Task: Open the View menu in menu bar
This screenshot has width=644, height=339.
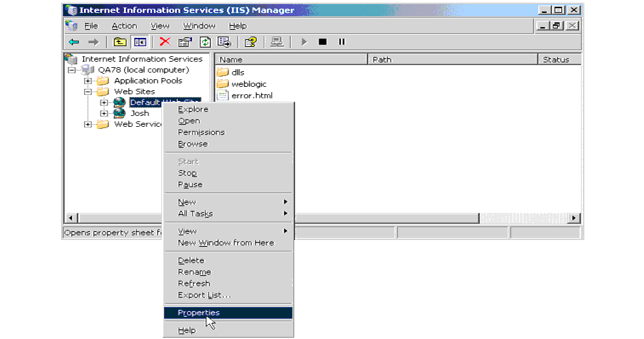Action: coord(160,26)
